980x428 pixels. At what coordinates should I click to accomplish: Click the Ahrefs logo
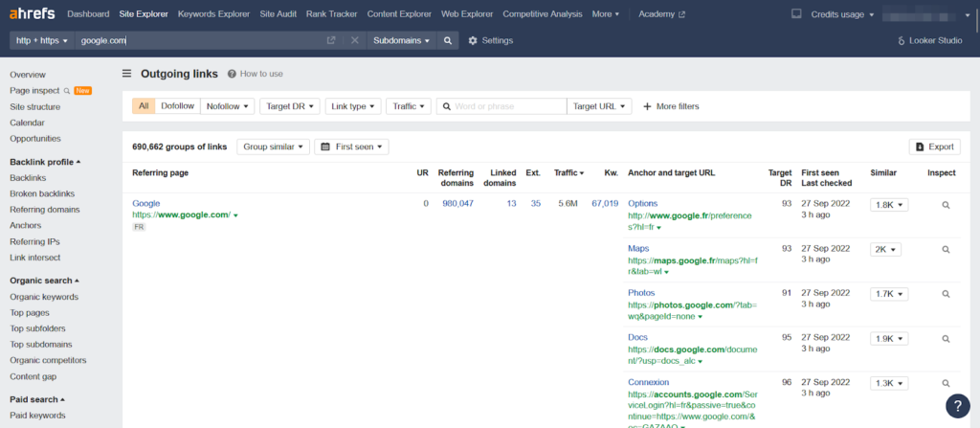32,13
